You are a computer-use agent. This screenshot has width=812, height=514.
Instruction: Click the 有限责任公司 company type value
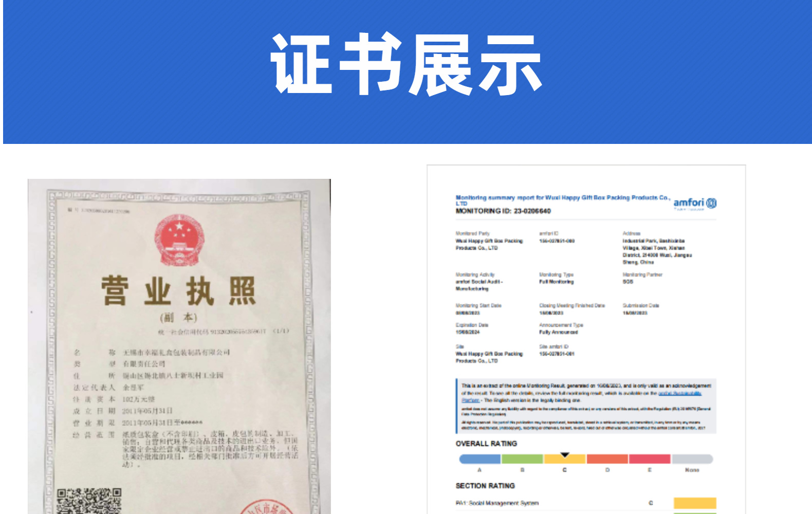pyautogui.click(x=143, y=364)
